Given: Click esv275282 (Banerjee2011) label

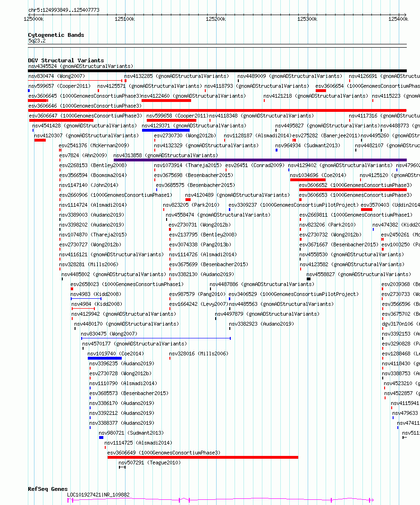Looking at the screenshot, I should (x=326, y=136).
